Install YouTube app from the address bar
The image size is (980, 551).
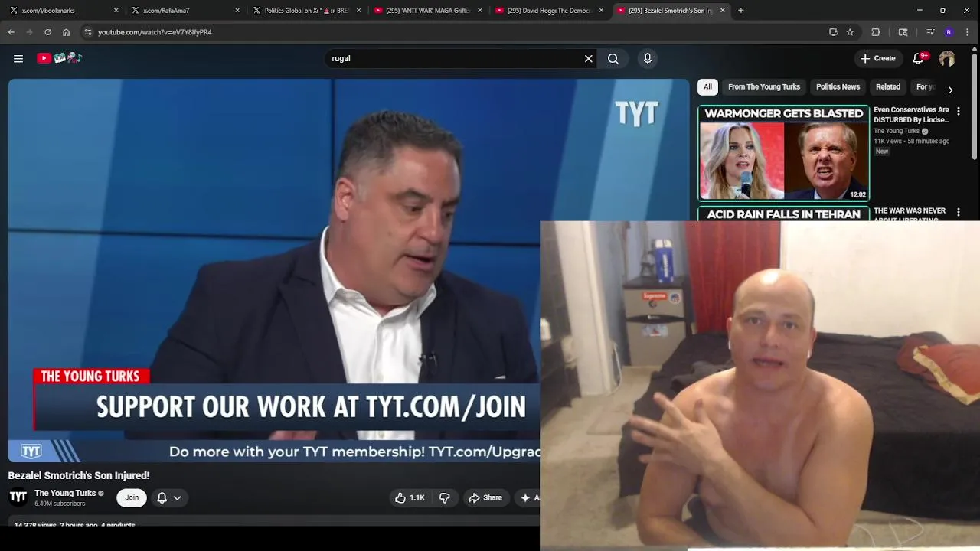click(833, 32)
